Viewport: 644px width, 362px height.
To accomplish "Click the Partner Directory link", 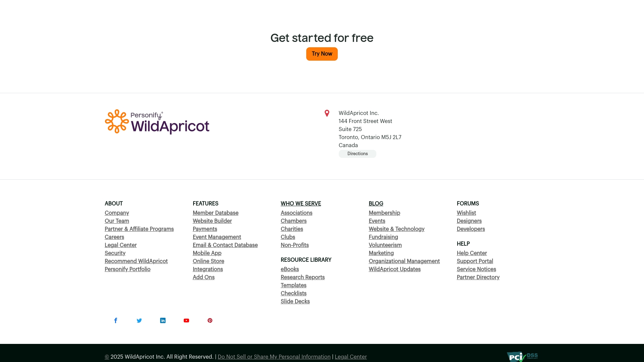I will coord(478,277).
